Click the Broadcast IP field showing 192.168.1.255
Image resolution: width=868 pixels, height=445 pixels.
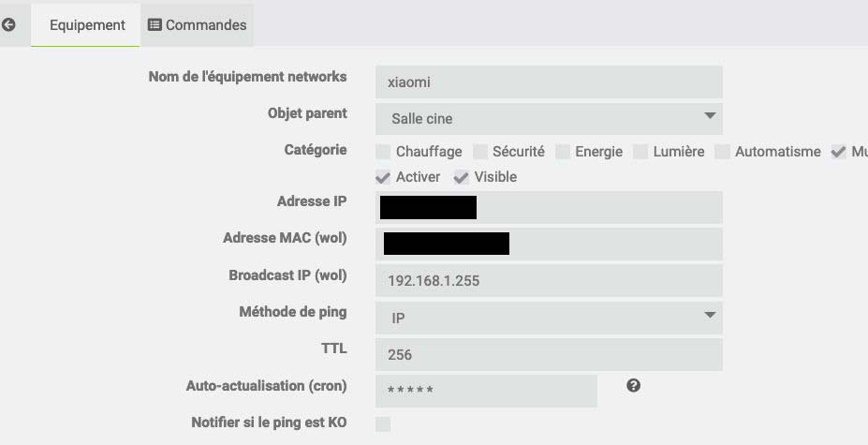549,280
